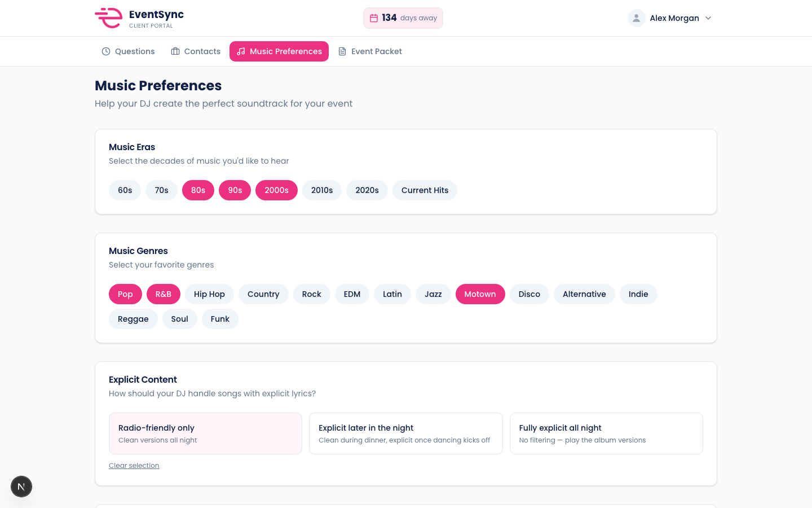
Task: Click the Music Eras section title
Action: tap(132, 147)
